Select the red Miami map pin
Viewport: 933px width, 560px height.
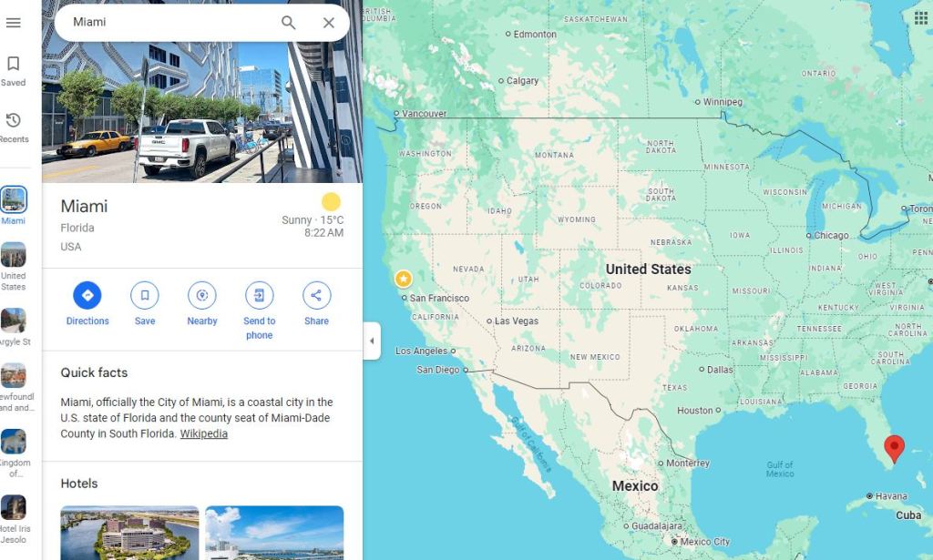(x=894, y=449)
